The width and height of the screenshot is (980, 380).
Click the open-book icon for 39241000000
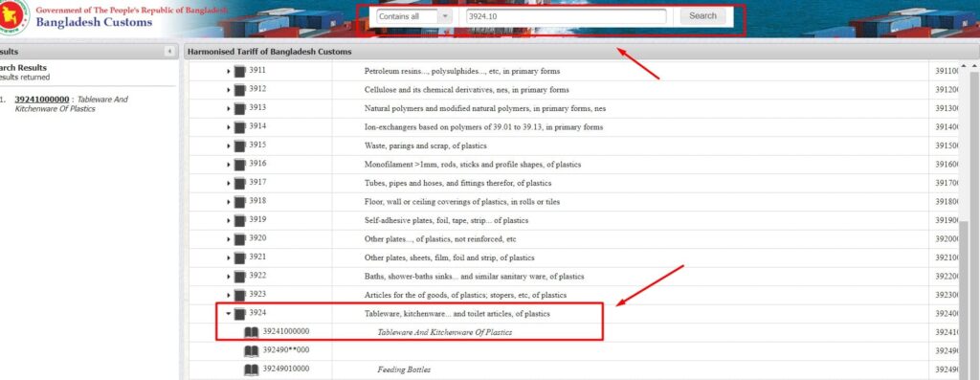[252, 332]
